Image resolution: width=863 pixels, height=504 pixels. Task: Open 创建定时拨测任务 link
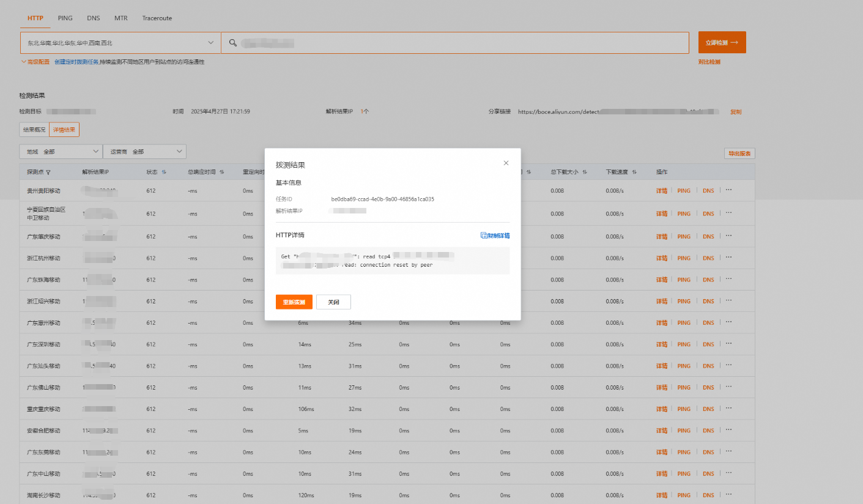pos(76,62)
